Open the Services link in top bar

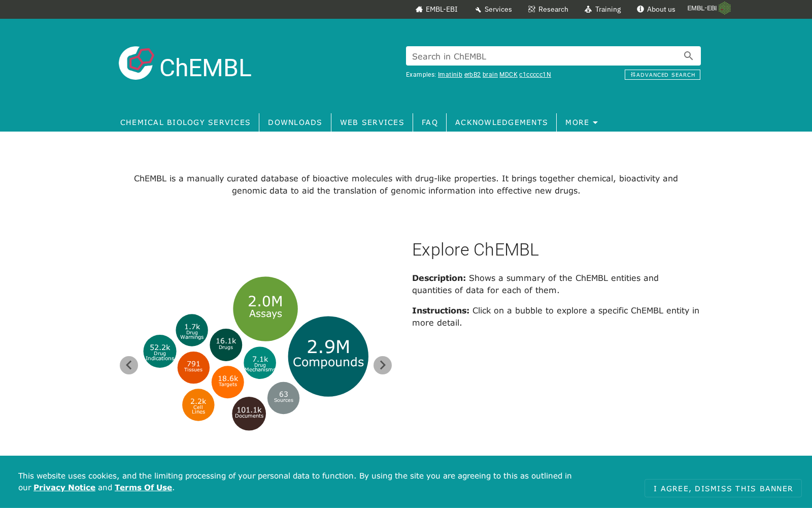(493, 9)
